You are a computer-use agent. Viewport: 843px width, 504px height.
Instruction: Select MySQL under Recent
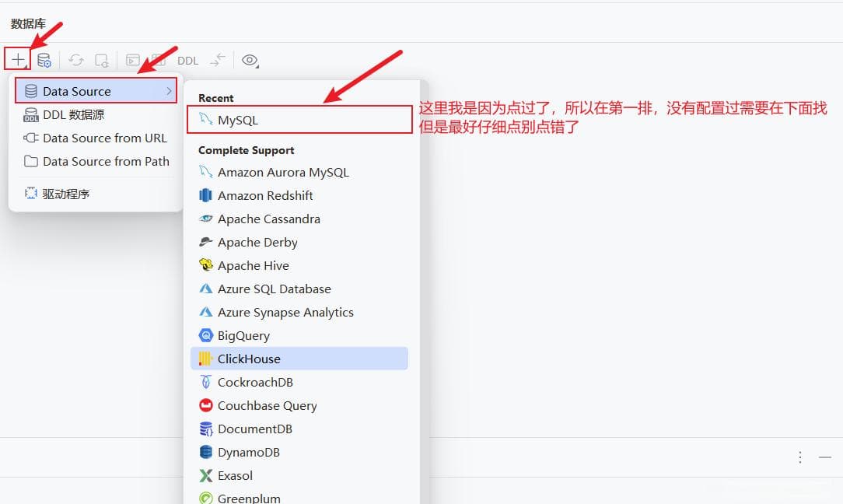point(299,120)
